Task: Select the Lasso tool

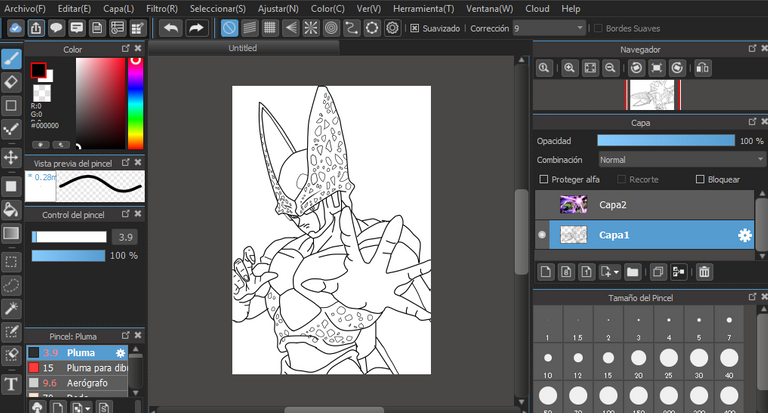Action: click(x=11, y=285)
